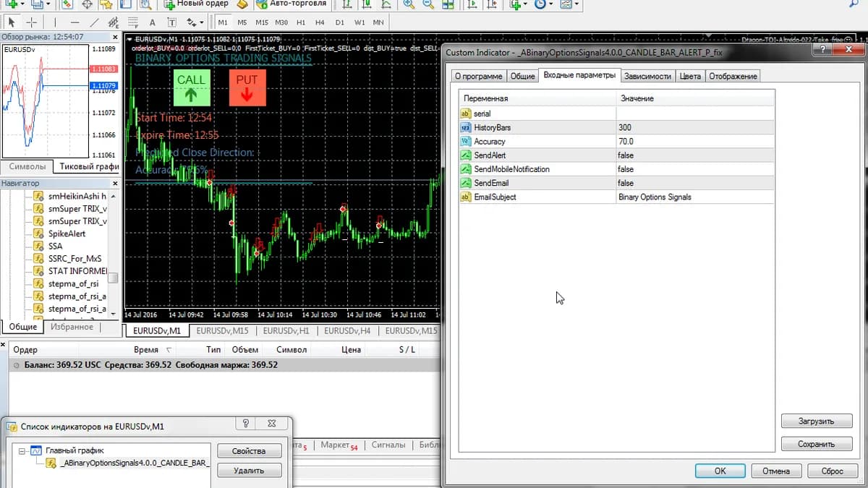Zoom in on the chart
Viewport: 868px width, 488px height.
point(409,4)
